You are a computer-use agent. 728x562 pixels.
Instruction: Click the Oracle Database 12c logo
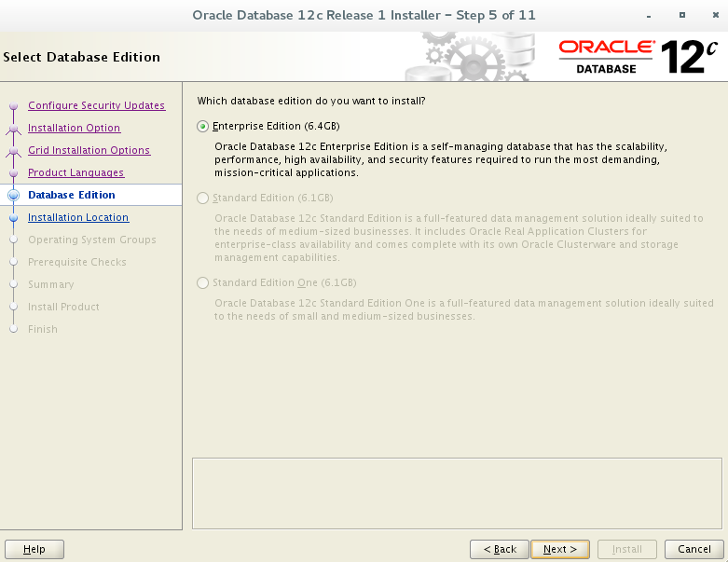pyautogui.click(x=639, y=58)
